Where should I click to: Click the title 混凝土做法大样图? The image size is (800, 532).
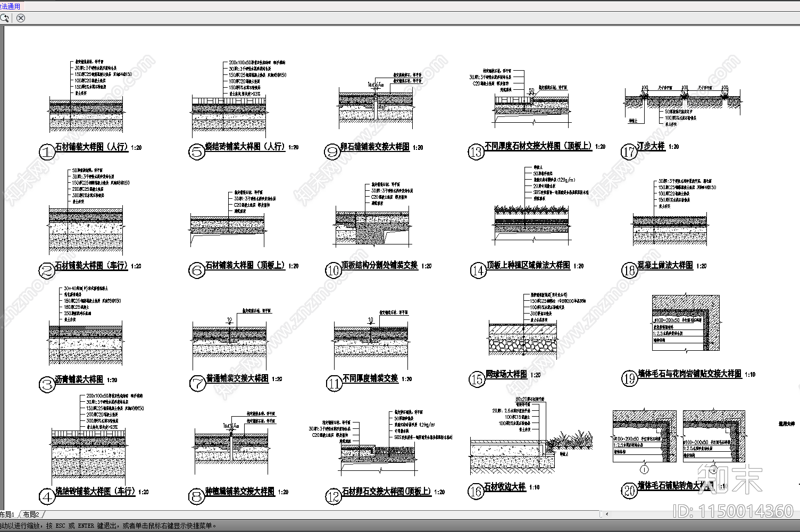[665, 265]
